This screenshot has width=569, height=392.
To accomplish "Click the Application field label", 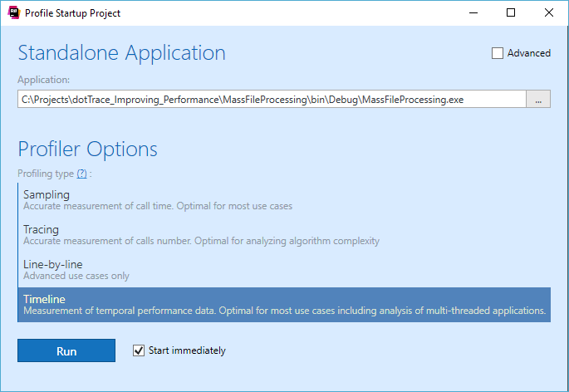I will (44, 81).
